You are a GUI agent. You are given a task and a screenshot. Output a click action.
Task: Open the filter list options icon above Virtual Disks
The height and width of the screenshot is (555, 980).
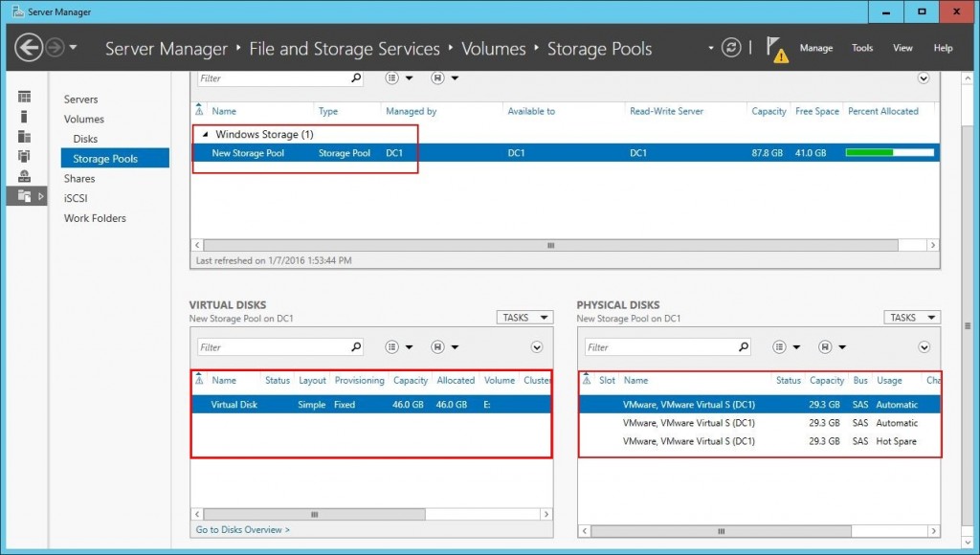point(391,346)
